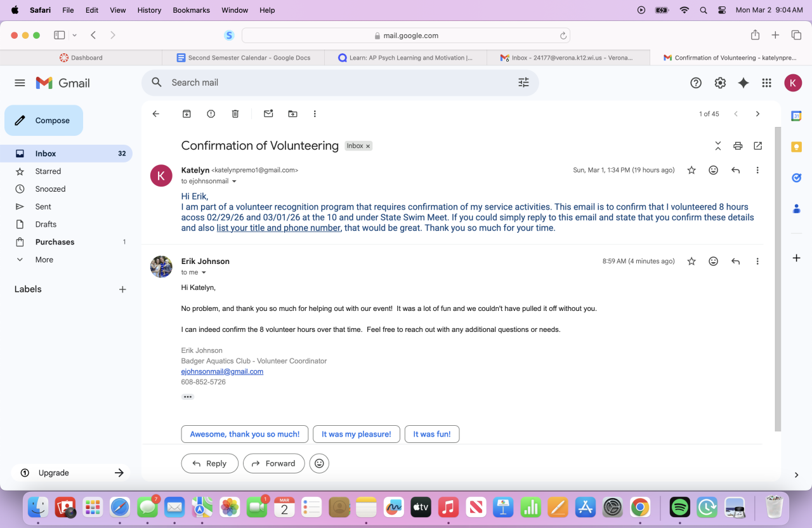Open Control Center in menu bar
812x528 pixels.
pyautogui.click(x=722, y=10)
